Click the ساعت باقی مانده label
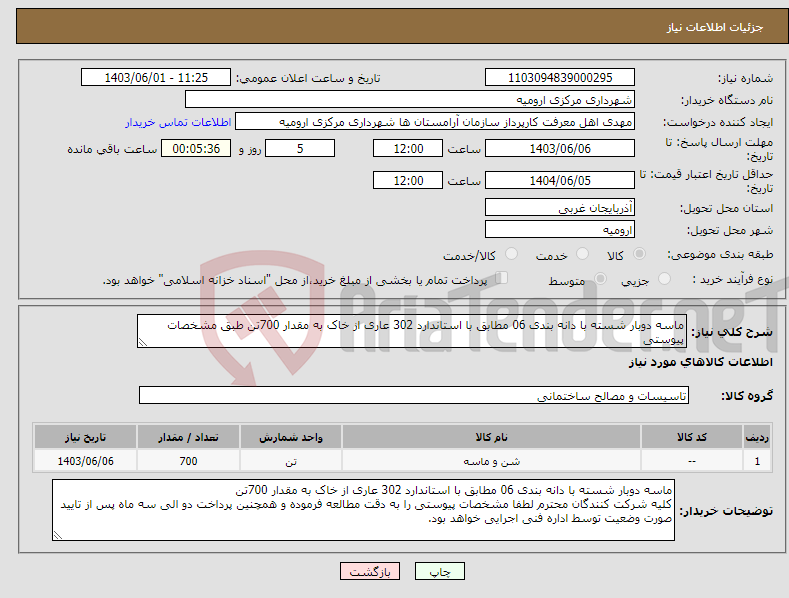The image size is (789, 598). [x=112, y=150]
